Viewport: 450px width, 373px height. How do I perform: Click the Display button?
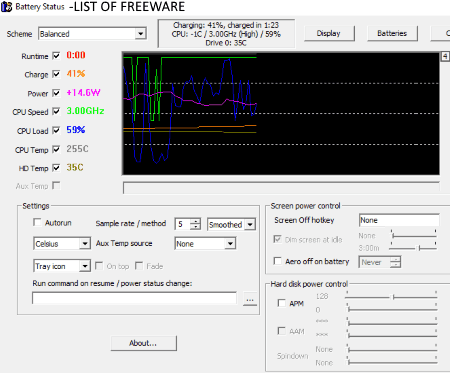tap(329, 33)
